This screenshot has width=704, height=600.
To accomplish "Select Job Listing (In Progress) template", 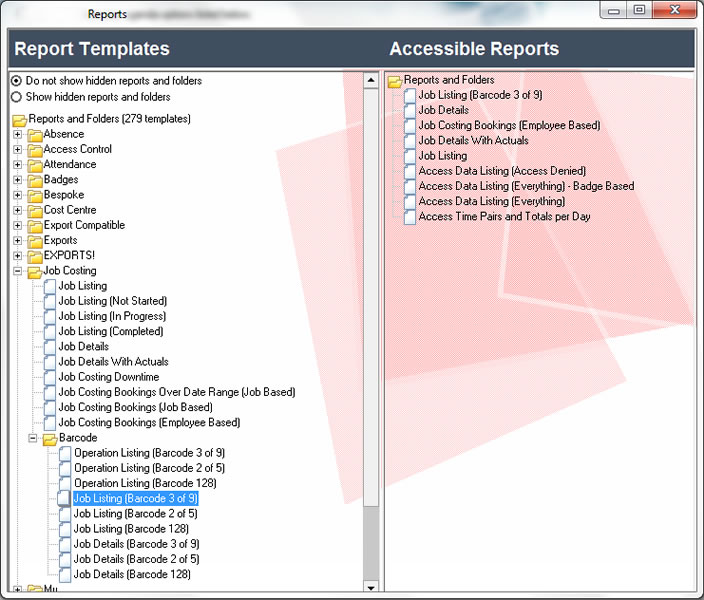I will 112,316.
